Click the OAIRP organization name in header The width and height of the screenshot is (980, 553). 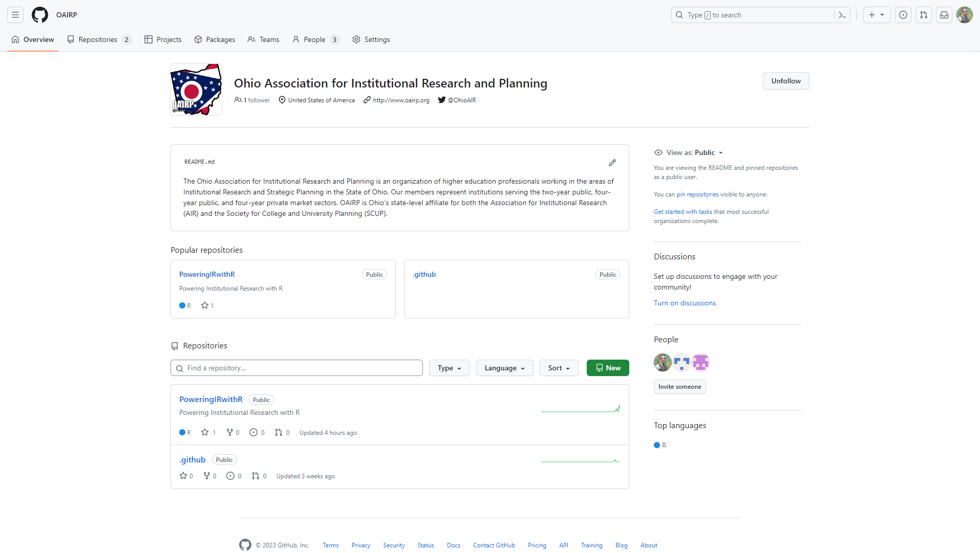click(x=67, y=15)
